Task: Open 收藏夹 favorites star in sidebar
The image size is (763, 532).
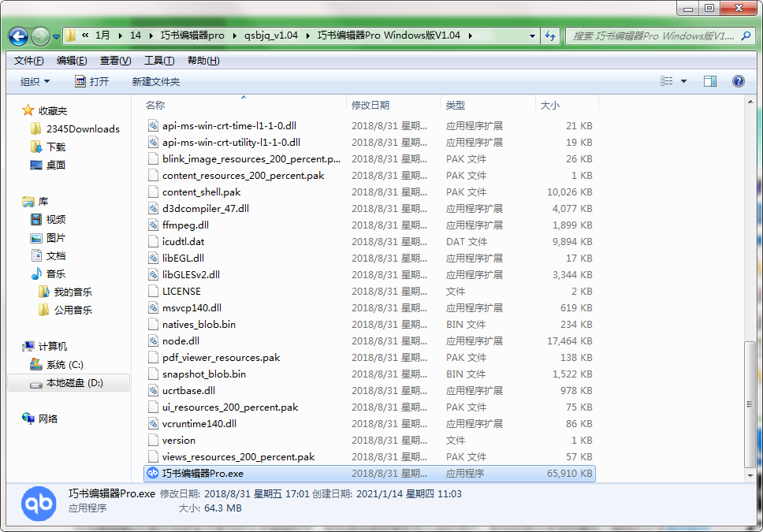Action: [28, 110]
